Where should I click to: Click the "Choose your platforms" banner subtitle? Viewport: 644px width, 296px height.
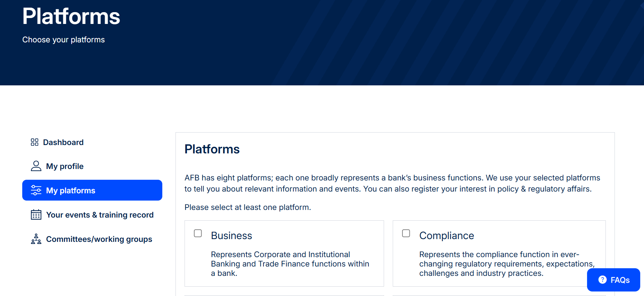tap(64, 40)
